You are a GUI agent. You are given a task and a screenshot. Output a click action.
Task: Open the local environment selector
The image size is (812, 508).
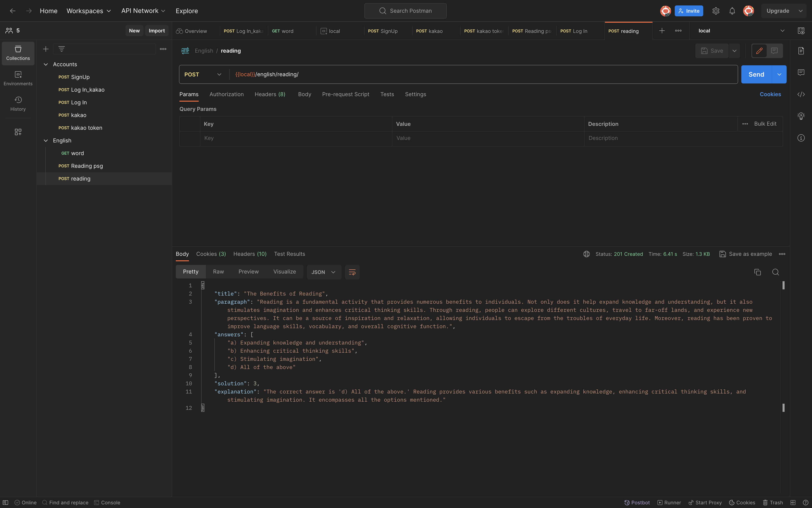coord(742,31)
